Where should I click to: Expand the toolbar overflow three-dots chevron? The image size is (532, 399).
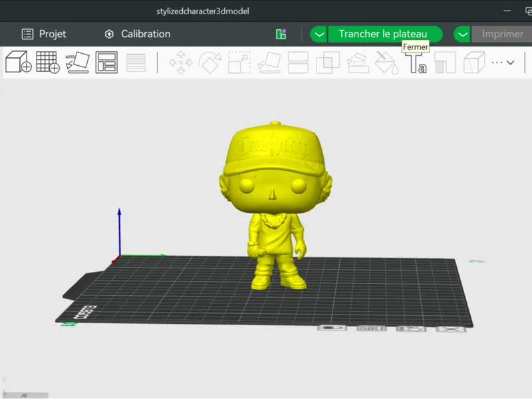503,63
